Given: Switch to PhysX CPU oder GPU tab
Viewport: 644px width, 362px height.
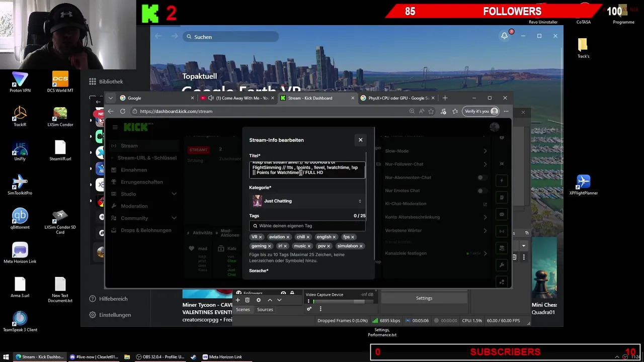Looking at the screenshot, I should [x=398, y=98].
